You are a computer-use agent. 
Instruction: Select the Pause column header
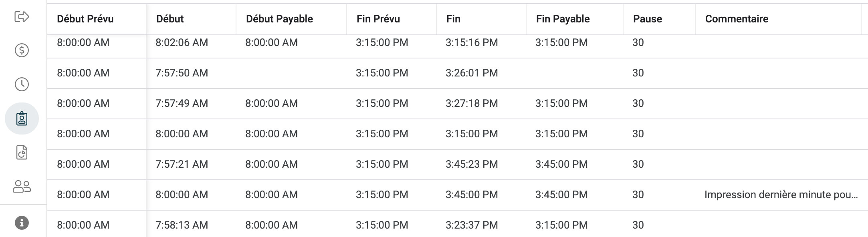[647, 19]
